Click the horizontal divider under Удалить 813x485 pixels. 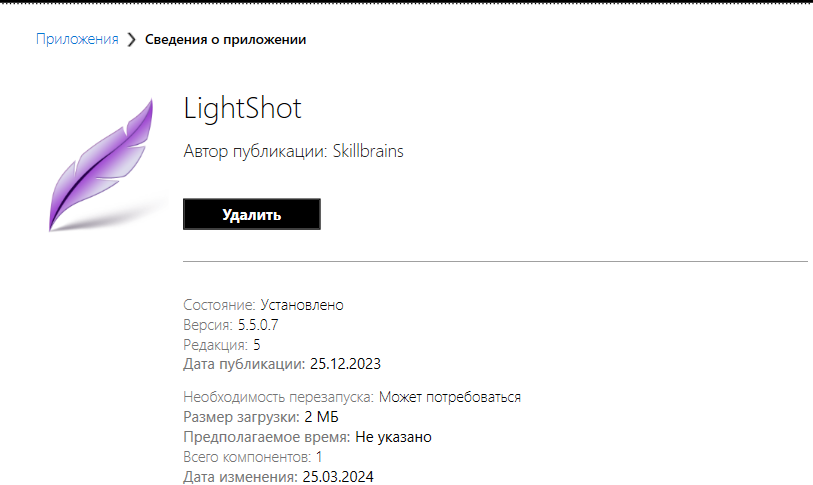point(495,262)
